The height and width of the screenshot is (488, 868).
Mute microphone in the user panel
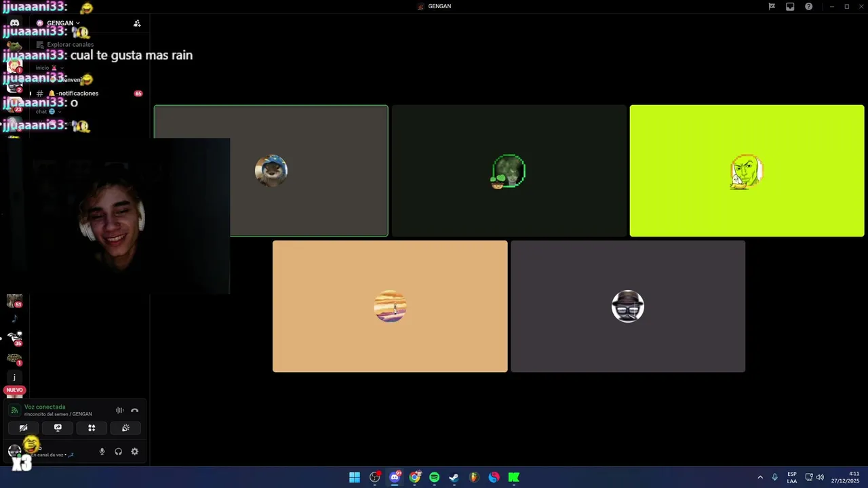102,451
